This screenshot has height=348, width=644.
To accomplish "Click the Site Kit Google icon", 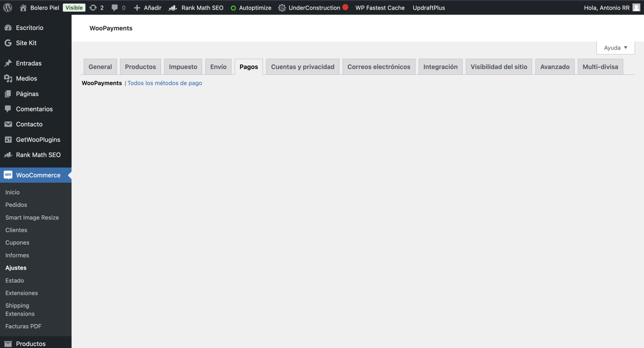I will pos(8,43).
